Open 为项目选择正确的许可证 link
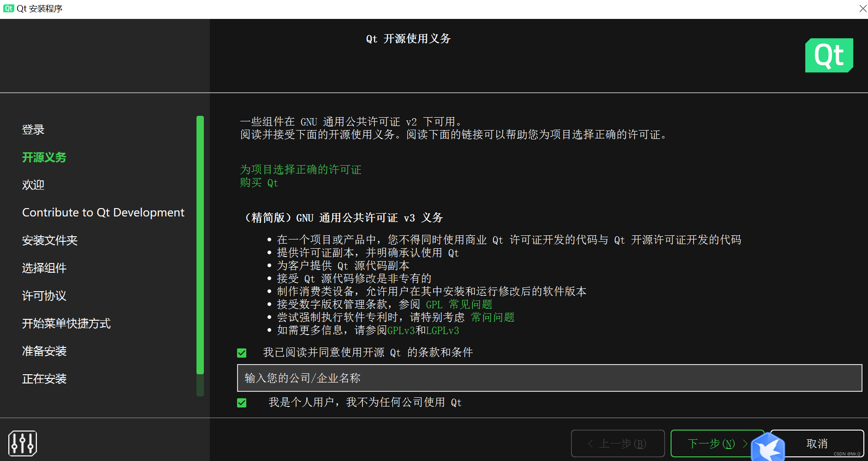 click(x=301, y=170)
